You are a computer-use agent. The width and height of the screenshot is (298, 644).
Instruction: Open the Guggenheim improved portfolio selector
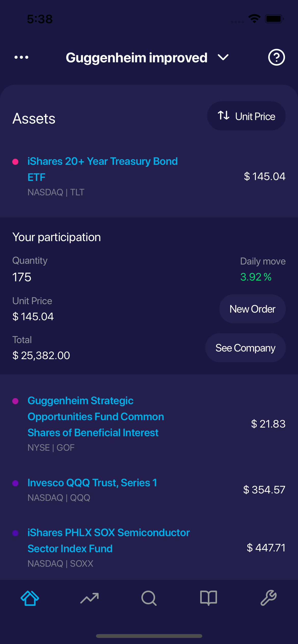click(137, 58)
